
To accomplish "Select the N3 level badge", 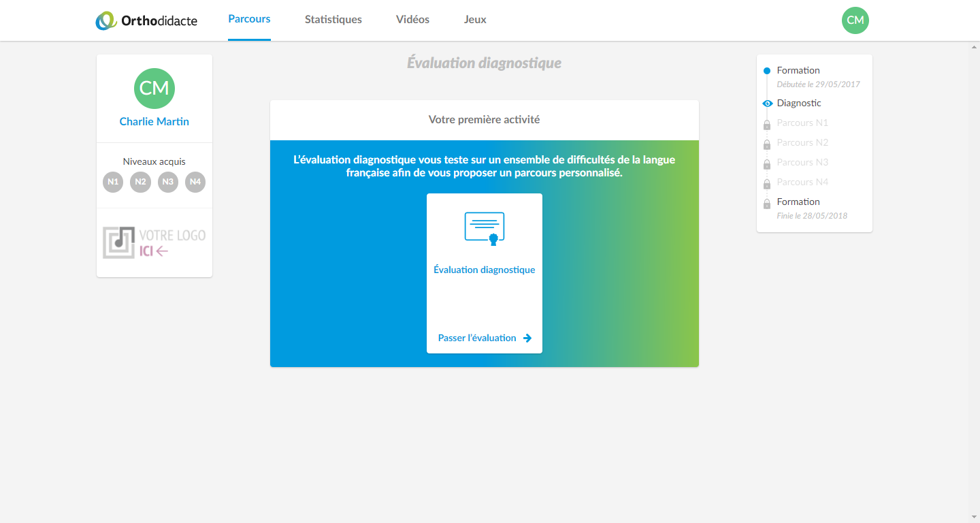I will [168, 182].
